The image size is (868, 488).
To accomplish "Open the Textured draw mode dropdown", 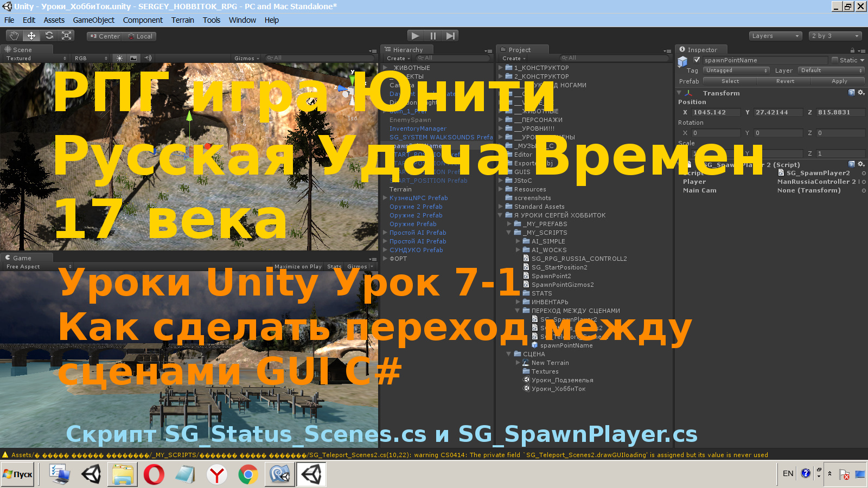I will click(x=36, y=58).
